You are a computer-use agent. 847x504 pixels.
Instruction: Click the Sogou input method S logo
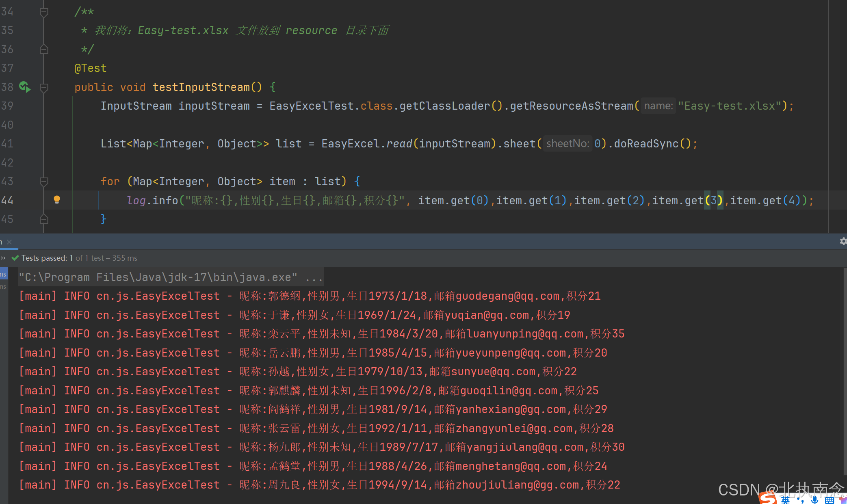pos(768,499)
